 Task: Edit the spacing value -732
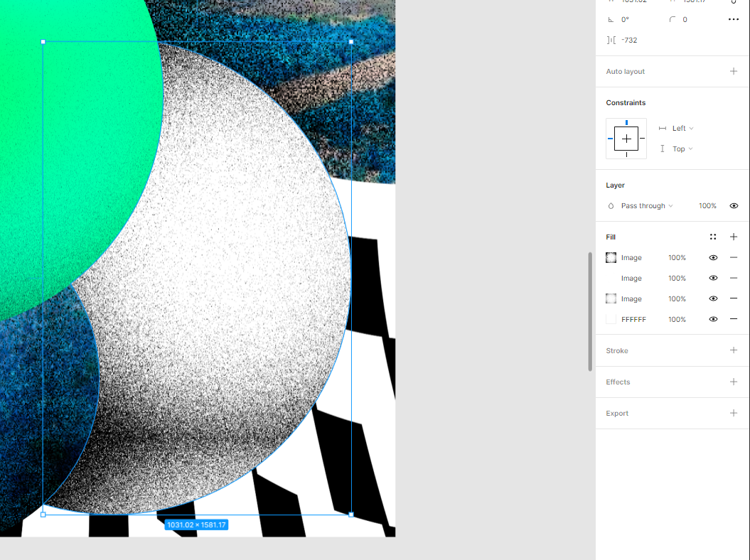click(629, 41)
